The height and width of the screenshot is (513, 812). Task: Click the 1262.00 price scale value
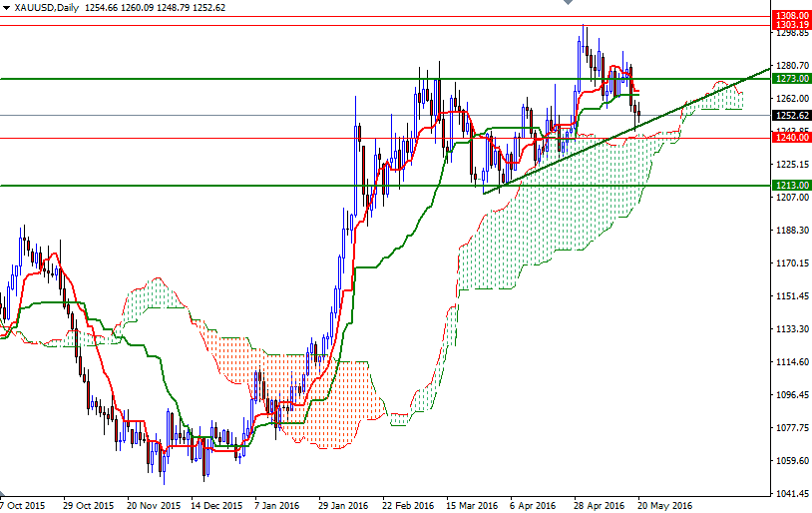coord(792,99)
